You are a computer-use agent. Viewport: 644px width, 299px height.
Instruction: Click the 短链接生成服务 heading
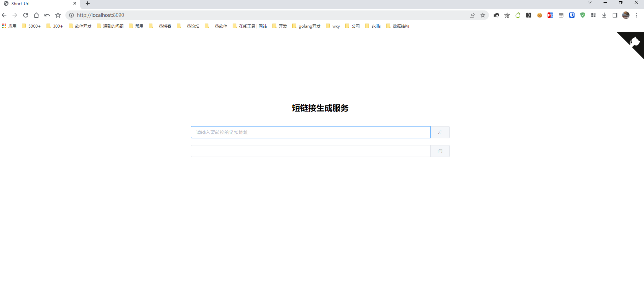320,108
